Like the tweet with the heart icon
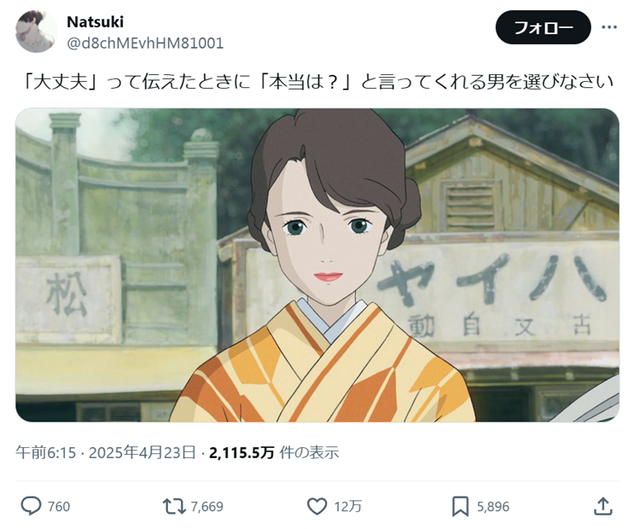The image size is (640, 529). (x=317, y=506)
